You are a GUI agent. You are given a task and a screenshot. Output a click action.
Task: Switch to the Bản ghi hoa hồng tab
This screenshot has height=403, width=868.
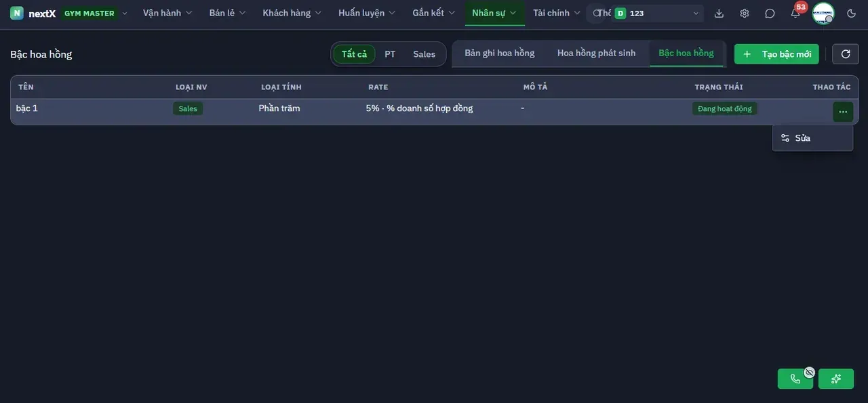pyautogui.click(x=500, y=53)
